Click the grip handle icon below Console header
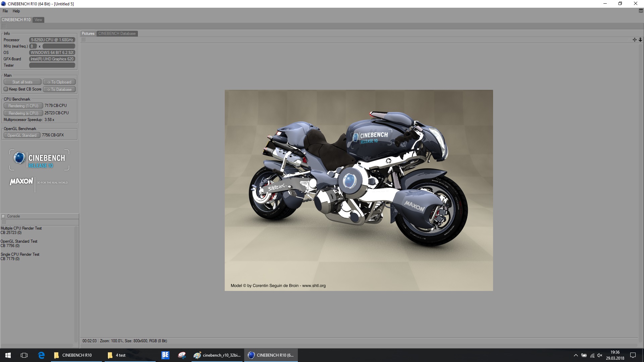The width and height of the screenshot is (644, 362). (x=4, y=222)
